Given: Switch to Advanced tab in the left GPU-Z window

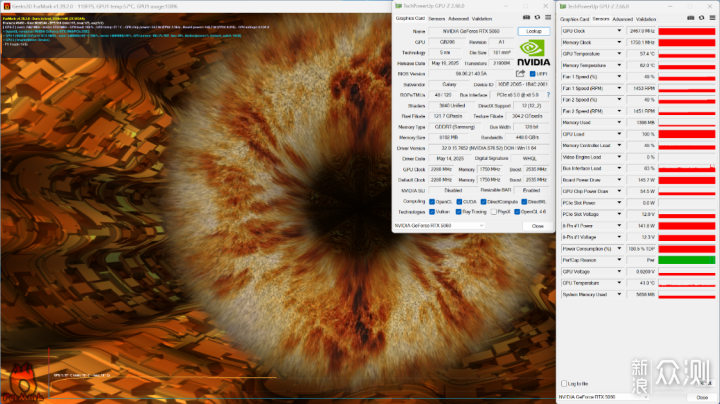Looking at the screenshot, I should 458,19.
